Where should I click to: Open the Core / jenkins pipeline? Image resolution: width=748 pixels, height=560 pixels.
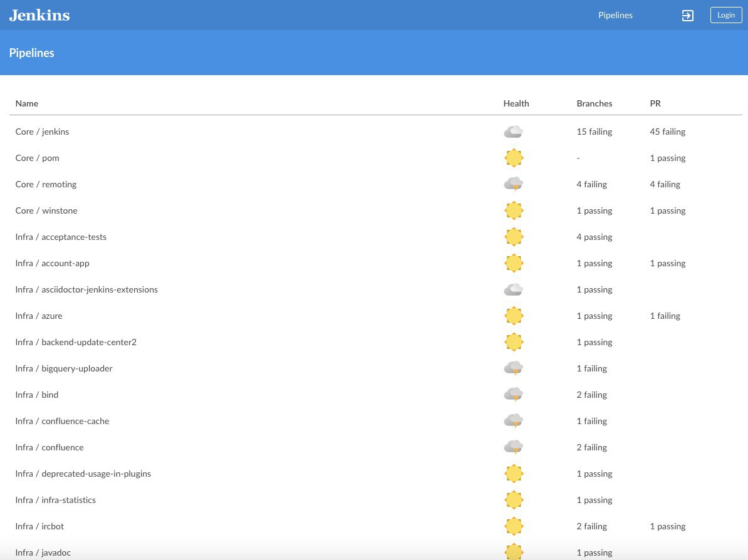click(x=42, y=132)
